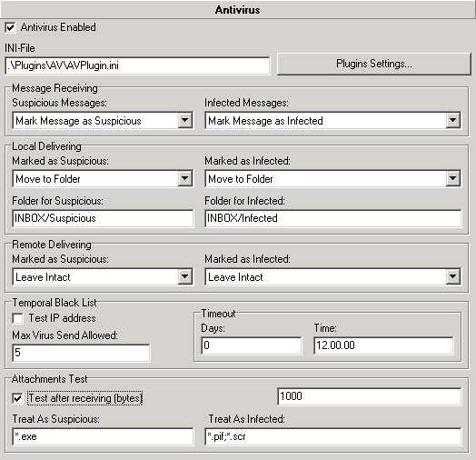Click the Folder for Infected field
The image size is (476, 460).
333,218
